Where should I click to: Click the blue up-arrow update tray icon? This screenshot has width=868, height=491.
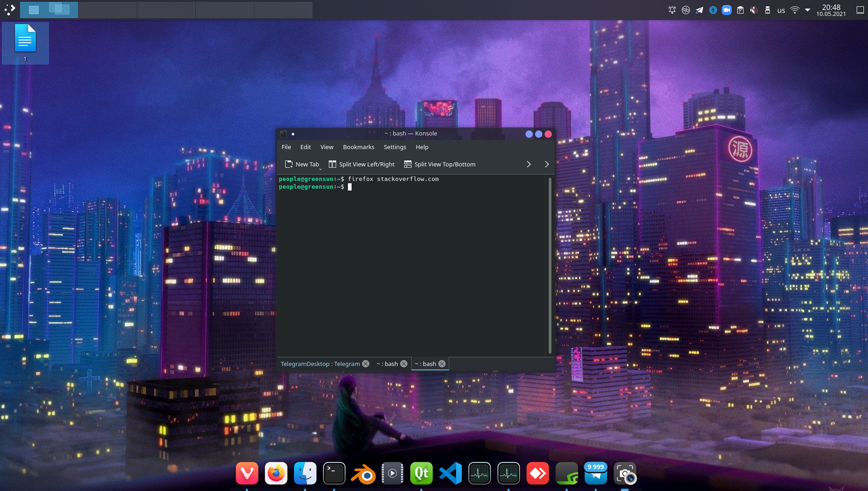point(713,10)
